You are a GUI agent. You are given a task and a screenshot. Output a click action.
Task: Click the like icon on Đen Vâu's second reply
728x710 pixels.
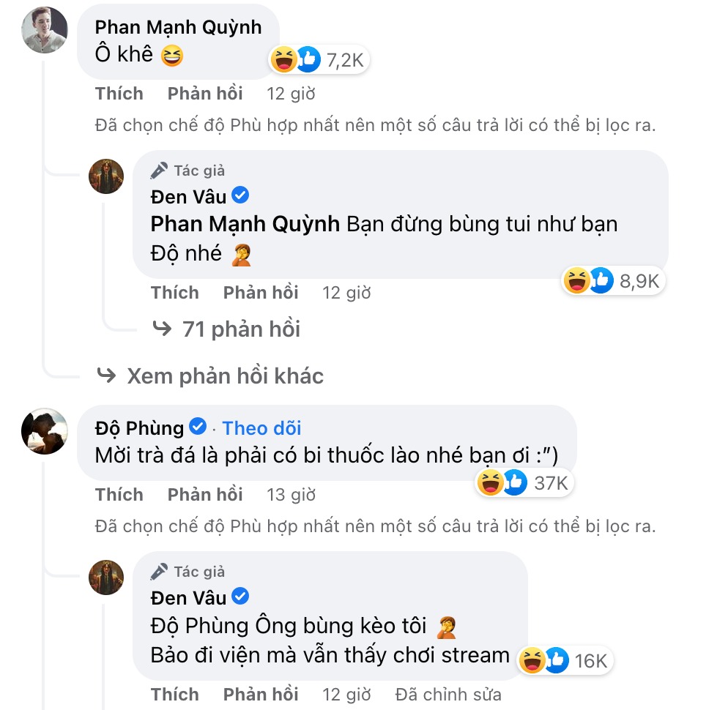554,659
